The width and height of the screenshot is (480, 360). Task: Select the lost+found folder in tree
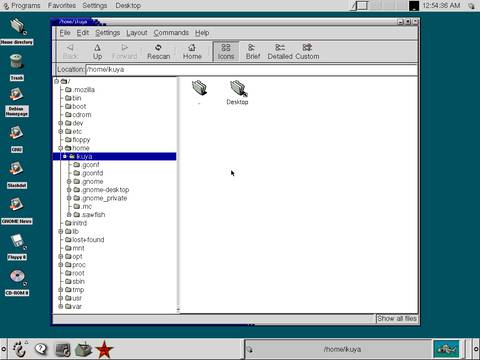click(x=85, y=240)
